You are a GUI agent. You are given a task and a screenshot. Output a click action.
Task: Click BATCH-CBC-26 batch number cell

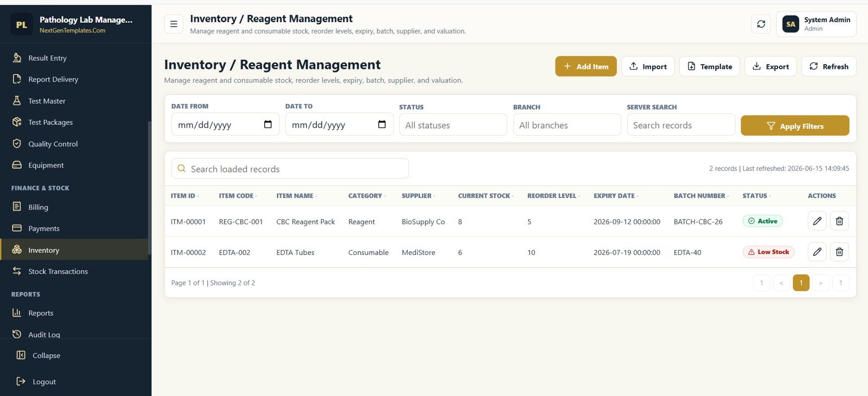[698, 221]
